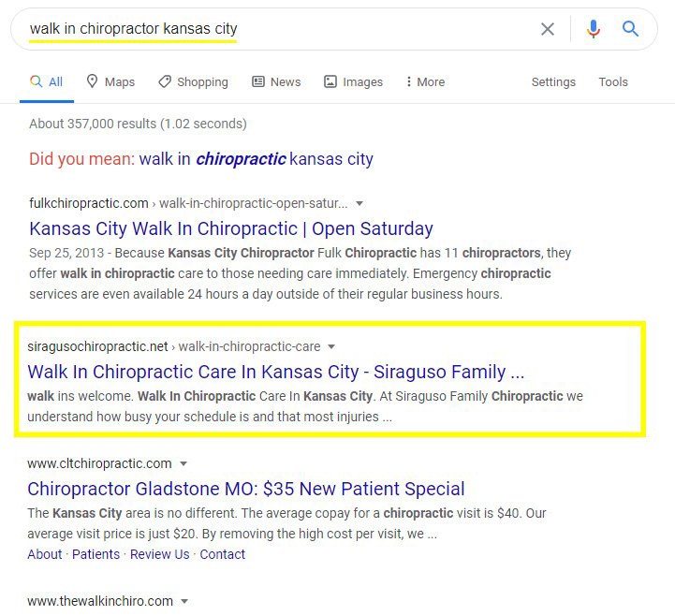Expand the dropdown arrow beside fulkchiropractic.com URL
This screenshot has width=675, height=616.
click(x=360, y=203)
